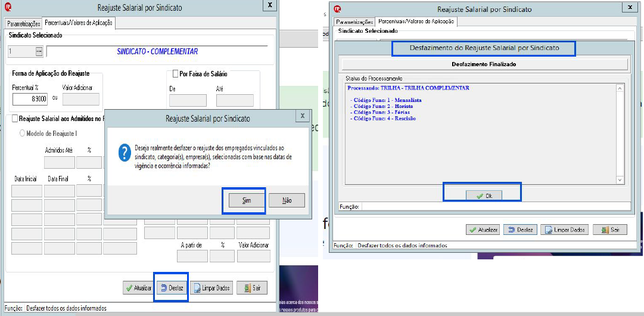This screenshot has width=644, height=316.
Task: Click Desfaz button in right window
Action: click(x=520, y=230)
